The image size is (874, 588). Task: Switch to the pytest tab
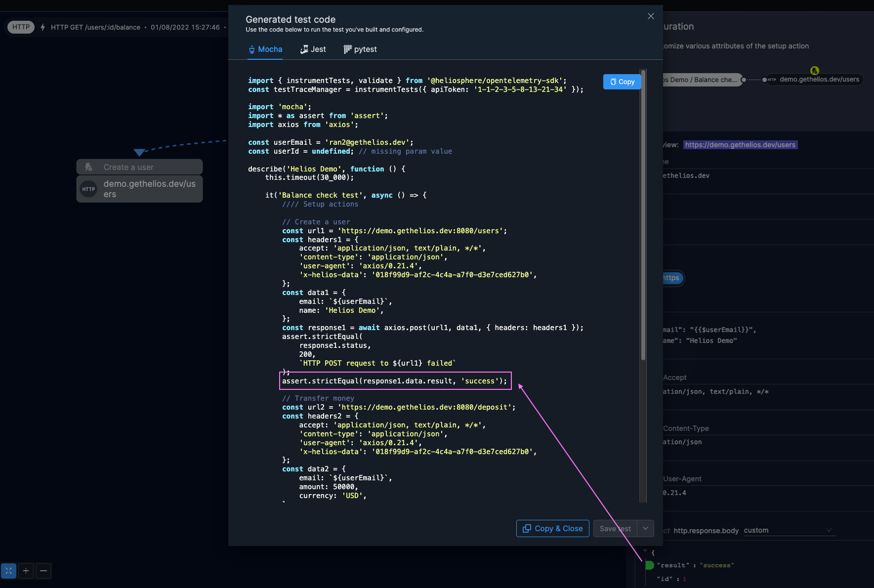[360, 49]
